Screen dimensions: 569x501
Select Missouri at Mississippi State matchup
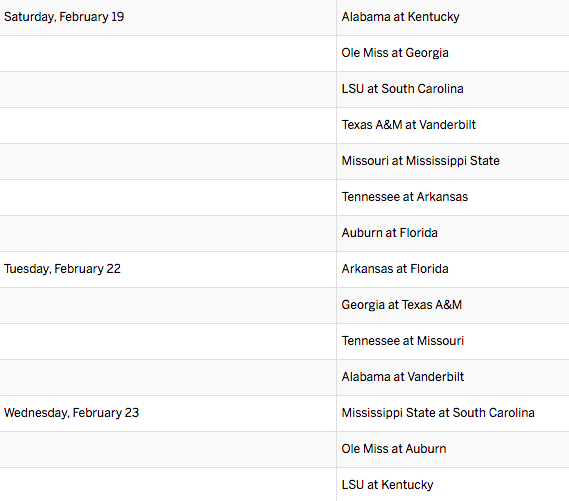[420, 161]
